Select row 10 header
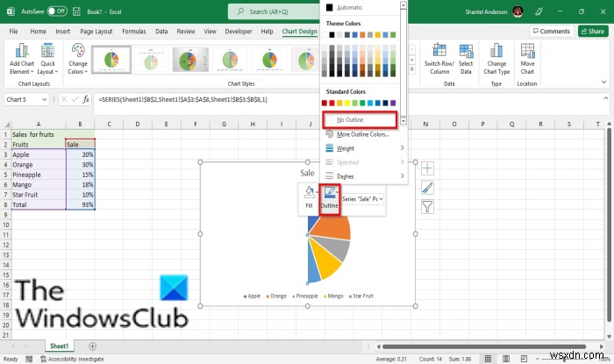 pyautogui.click(x=5, y=225)
